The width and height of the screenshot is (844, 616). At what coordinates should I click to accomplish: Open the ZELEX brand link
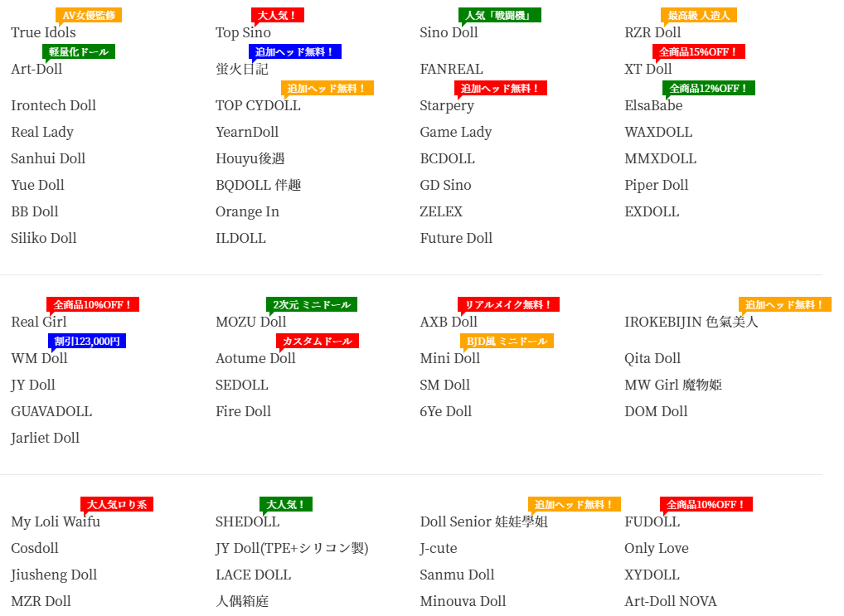point(441,211)
